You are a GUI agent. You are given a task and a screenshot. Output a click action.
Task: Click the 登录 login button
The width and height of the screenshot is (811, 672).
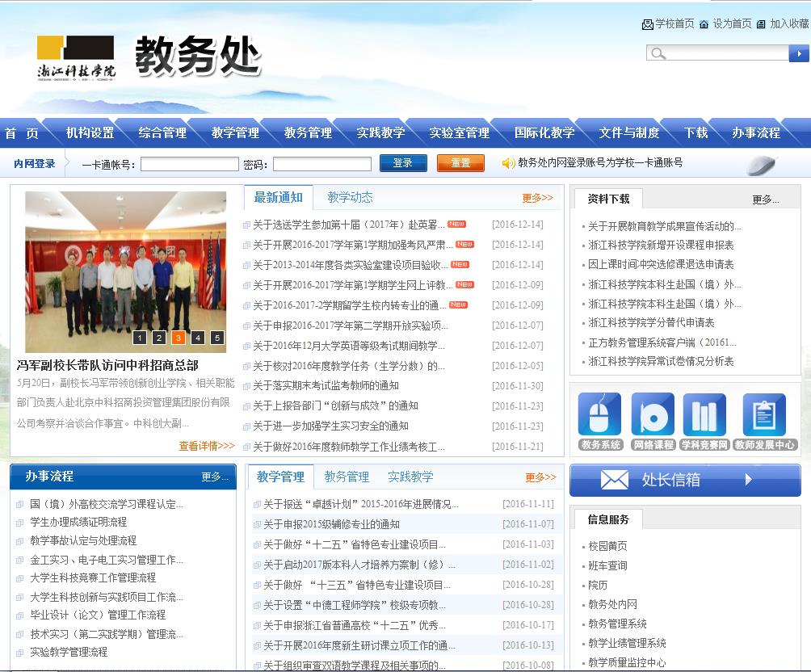[403, 163]
